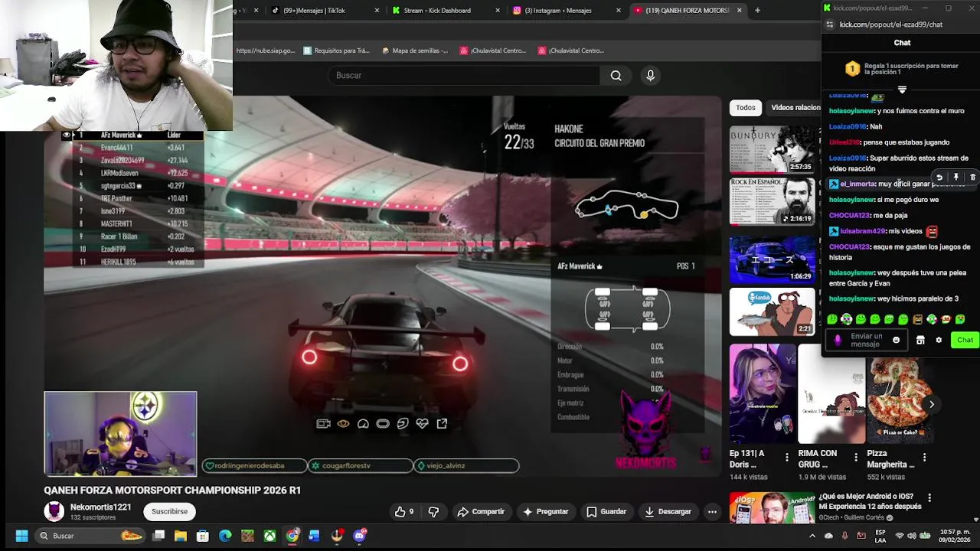Open the Fandub 2:21 video thumbnail
Screen dimensions: 980x551
coord(771,311)
